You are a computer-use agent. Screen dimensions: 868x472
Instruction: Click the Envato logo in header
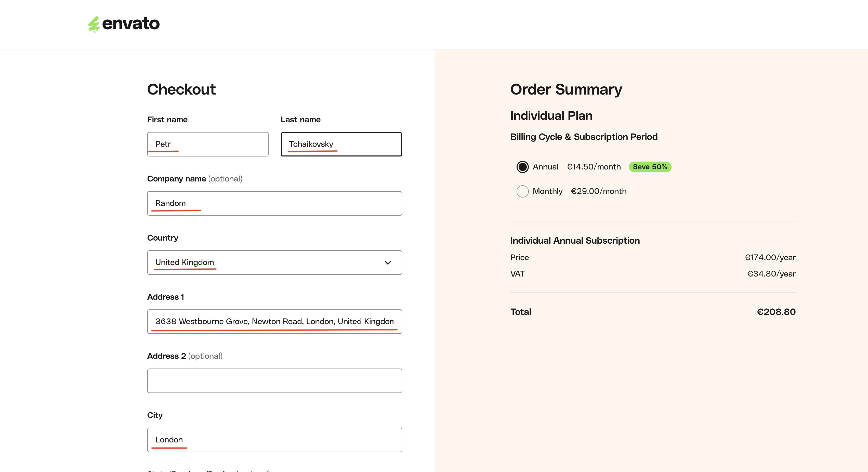point(124,24)
